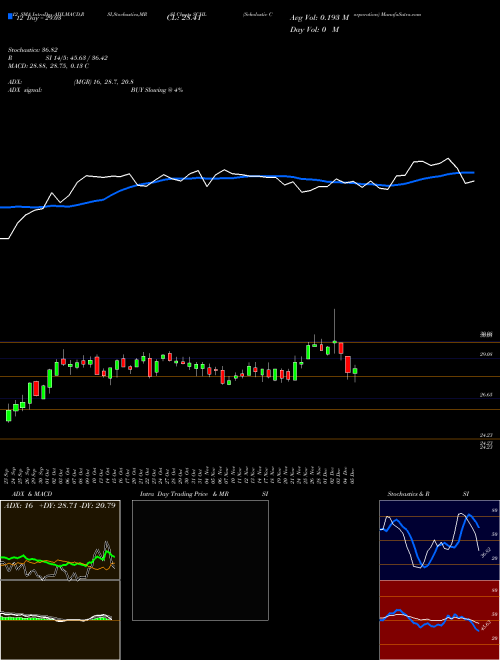Click the red RSI chart panel
This screenshot has width=500, height=660.
coord(439,620)
